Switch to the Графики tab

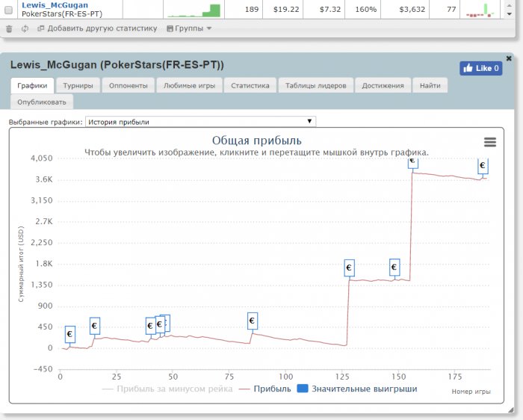(32, 85)
